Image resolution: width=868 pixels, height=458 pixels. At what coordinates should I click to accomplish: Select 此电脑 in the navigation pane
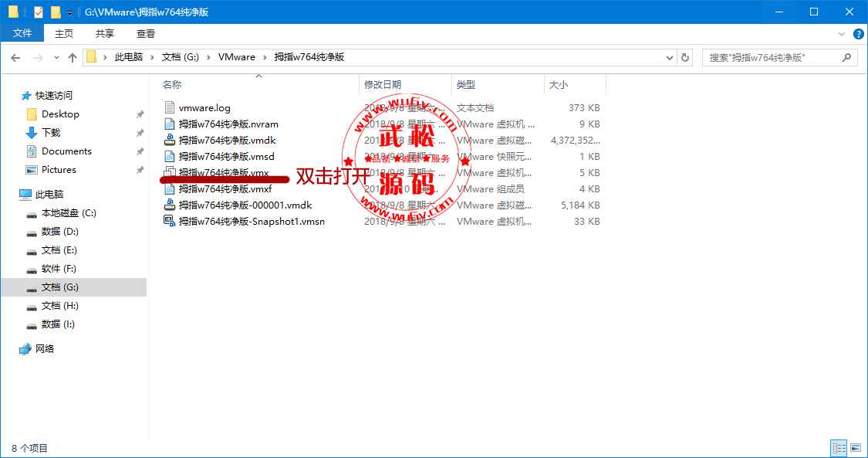49,195
